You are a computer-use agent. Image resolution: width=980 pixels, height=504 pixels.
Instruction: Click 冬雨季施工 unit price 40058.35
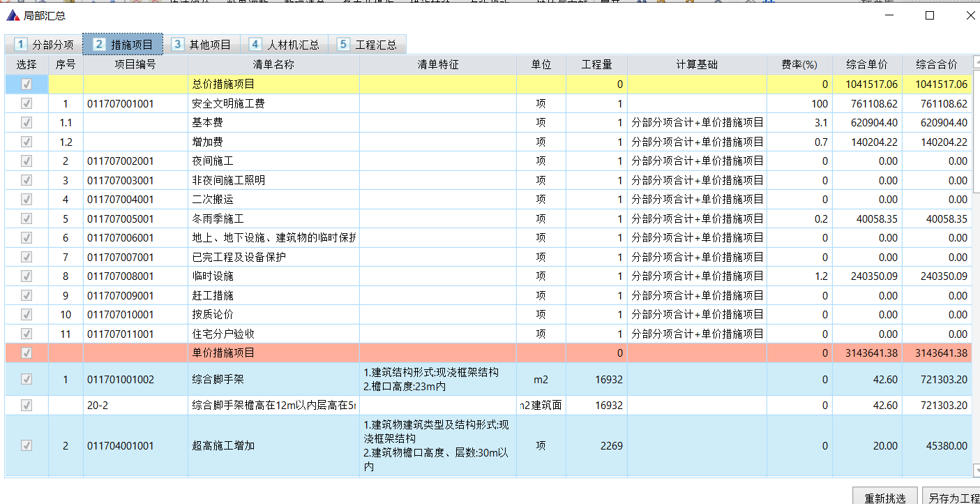(x=867, y=218)
